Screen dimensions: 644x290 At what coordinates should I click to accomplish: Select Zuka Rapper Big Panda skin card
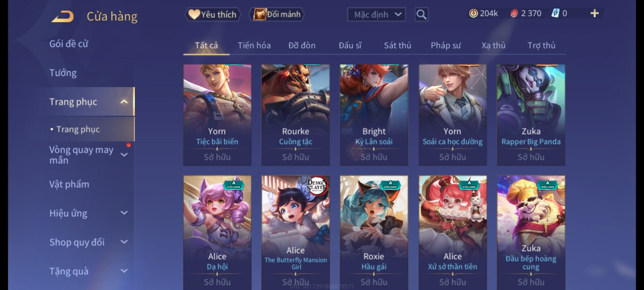click(531, 115)
